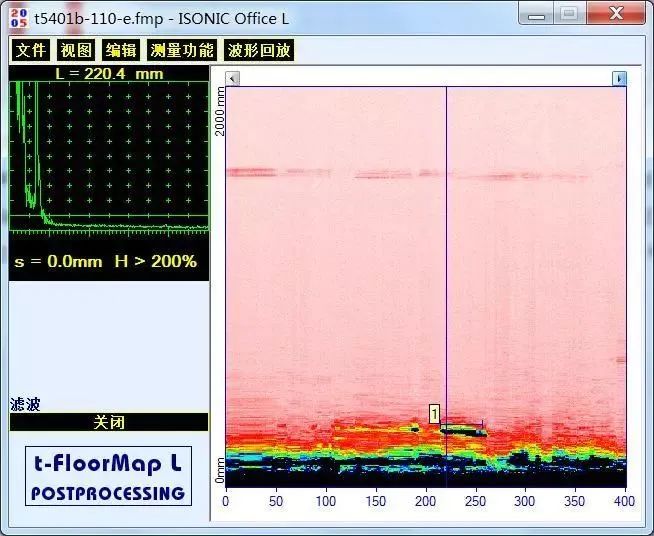Click the ISONIC app icon in the title bar
The width and height of the screenshot is (654, 536).
click(x=18, y=18)
